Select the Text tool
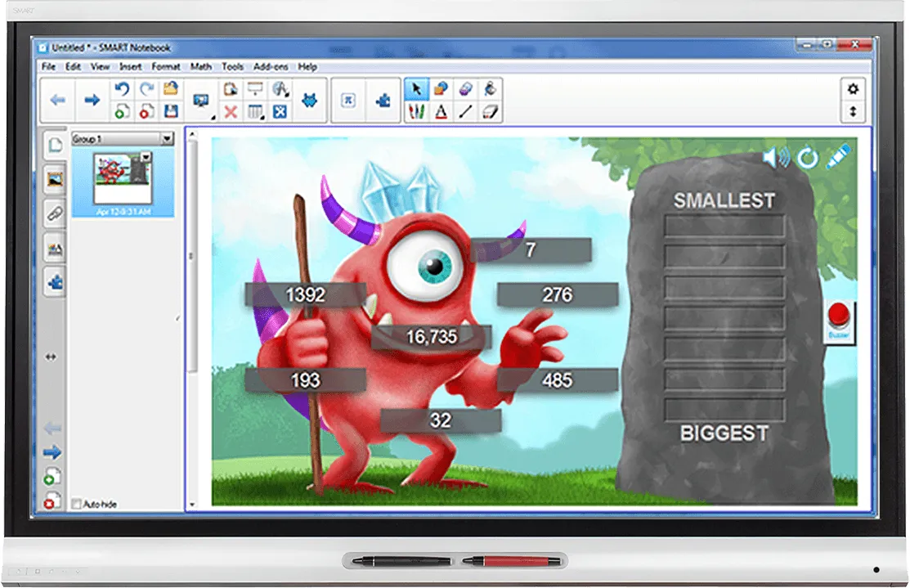The height and width of the screenshot is (588, 910). (441, 111)
